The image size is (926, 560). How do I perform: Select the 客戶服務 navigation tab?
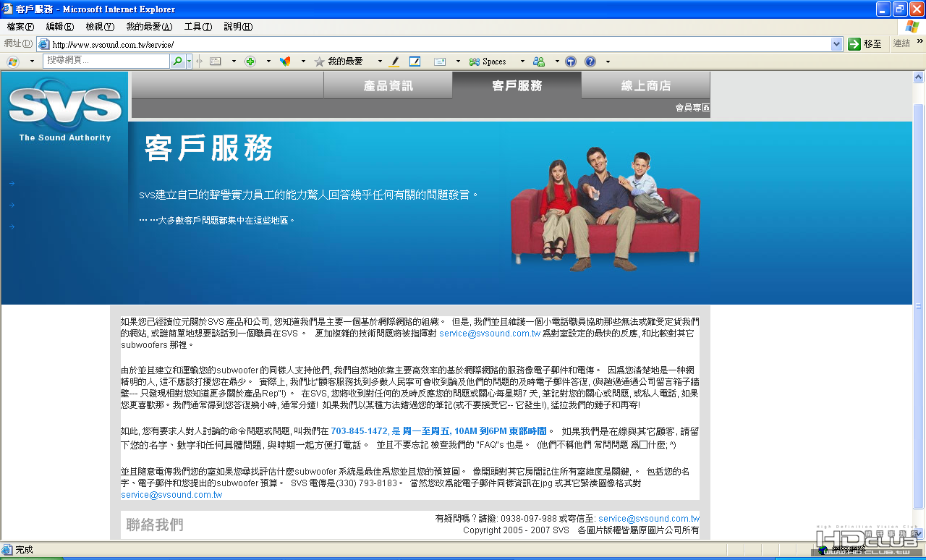(x=517, y=85)
